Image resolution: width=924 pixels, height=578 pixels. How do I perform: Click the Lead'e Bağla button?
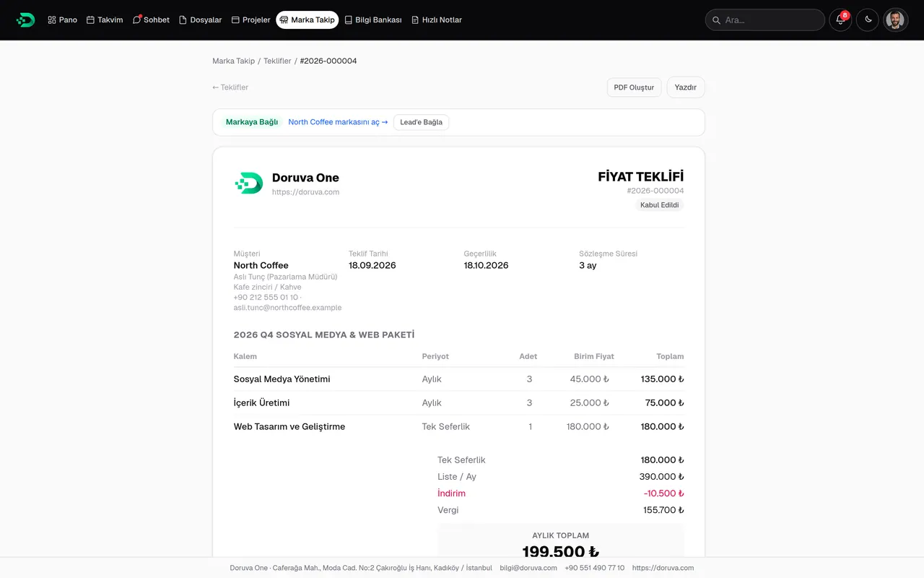[422, 122]
